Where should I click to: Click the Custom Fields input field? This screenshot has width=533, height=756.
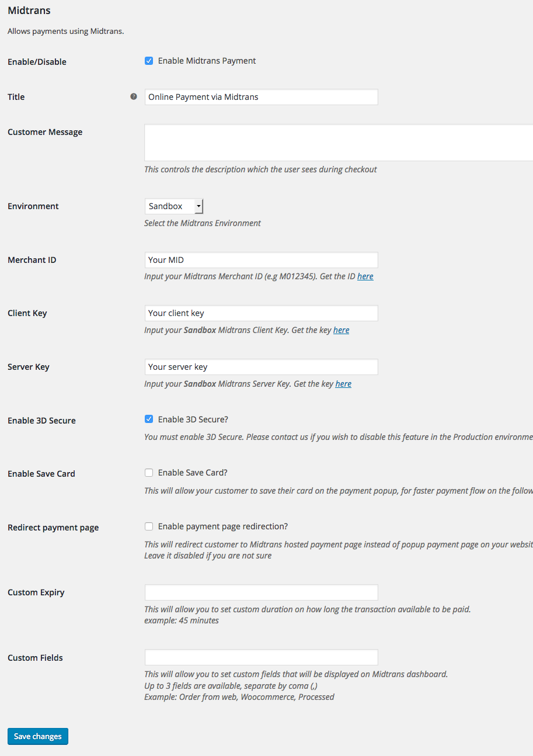(x=261, y=657)
